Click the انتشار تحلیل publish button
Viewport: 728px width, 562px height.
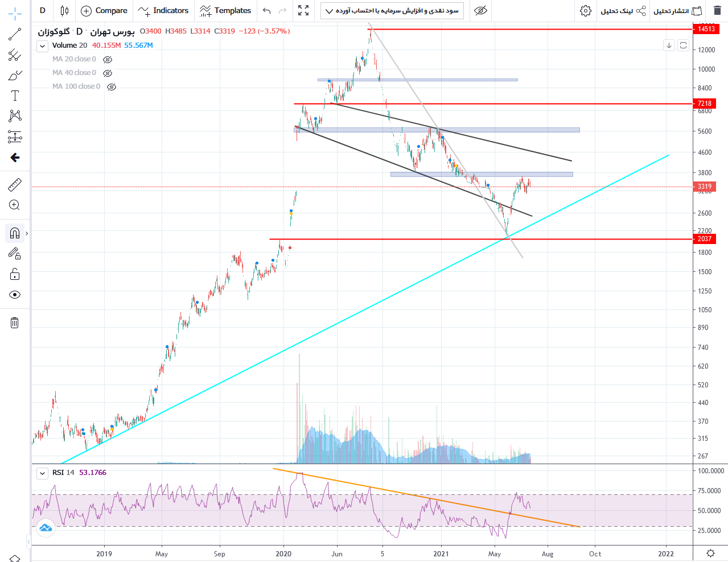click(677, 11)
